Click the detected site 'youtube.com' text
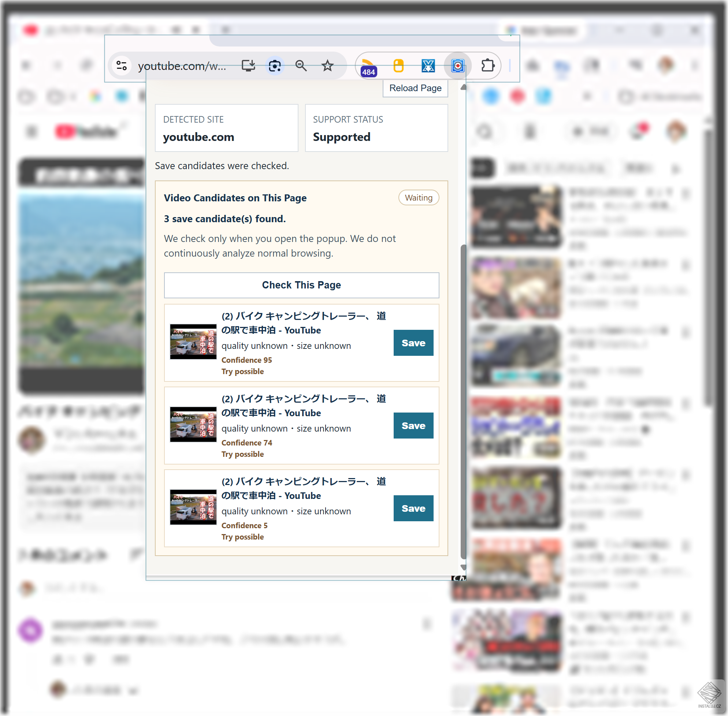Screen dimensions: 728x716 pos(198,137)
